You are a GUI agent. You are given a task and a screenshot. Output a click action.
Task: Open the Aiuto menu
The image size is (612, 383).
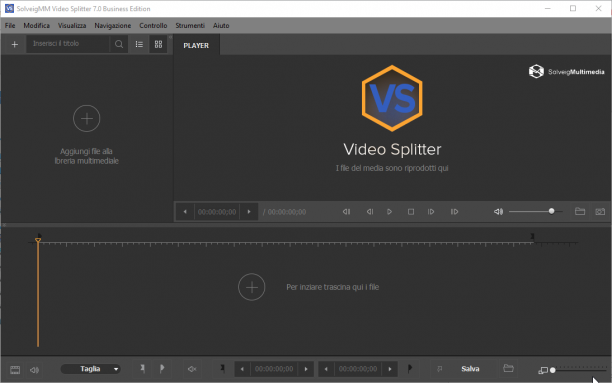(x=221, y=26)
